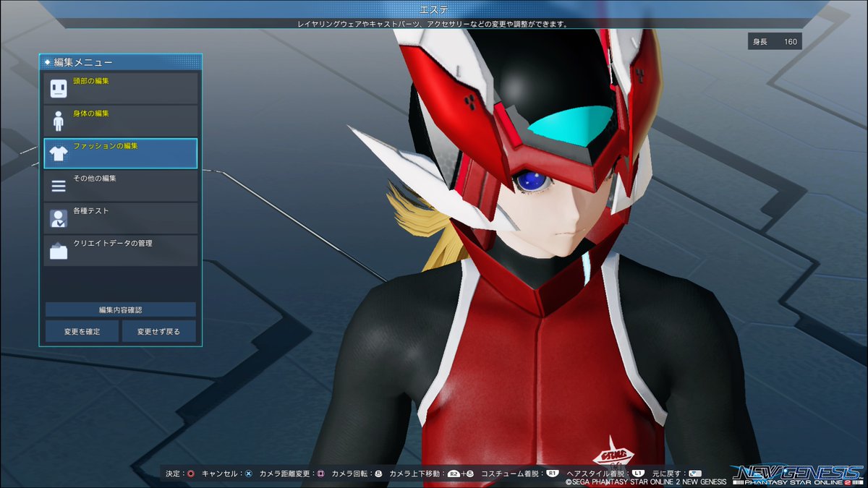The height and width of the screenshot is (488, 868).
Task: Click 変更せず戻る to return without changes
Action: pyautogui.click(x=158, y=332)
